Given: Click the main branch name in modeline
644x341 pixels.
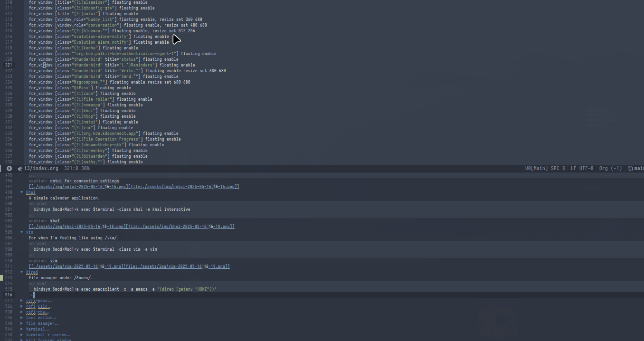Looking at the screenshot, I should (x=639, y=168).
